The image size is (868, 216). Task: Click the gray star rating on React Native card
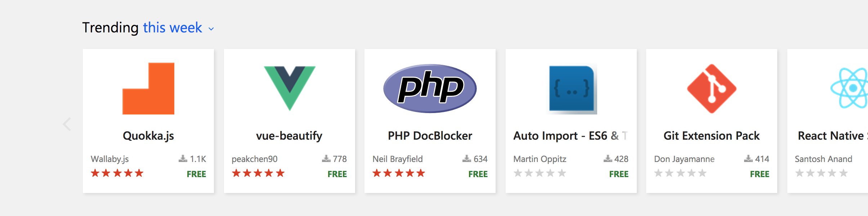(x=822, y=173)
